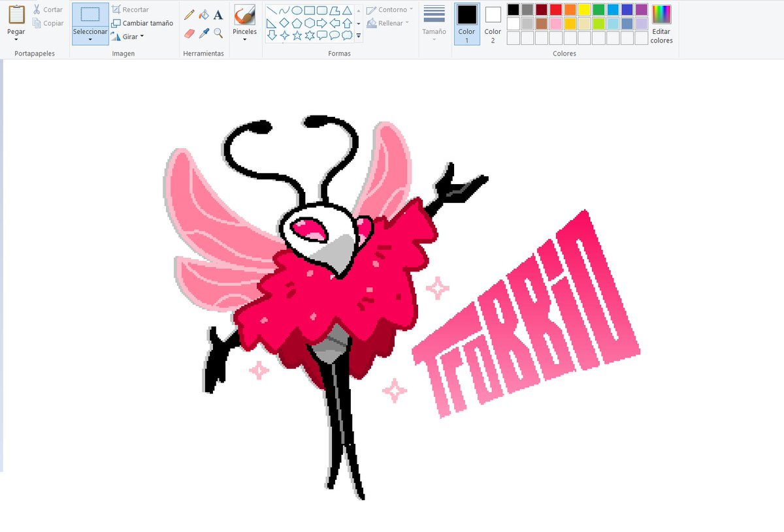Select the Fill with color bucket tool
Viewport: 784px width, 532px height.
pyautogui.click(x=204, y=14)
